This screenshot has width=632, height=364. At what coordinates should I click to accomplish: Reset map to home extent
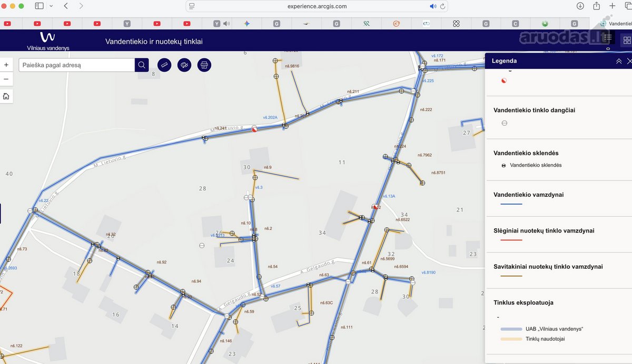[x=6, y=96]
